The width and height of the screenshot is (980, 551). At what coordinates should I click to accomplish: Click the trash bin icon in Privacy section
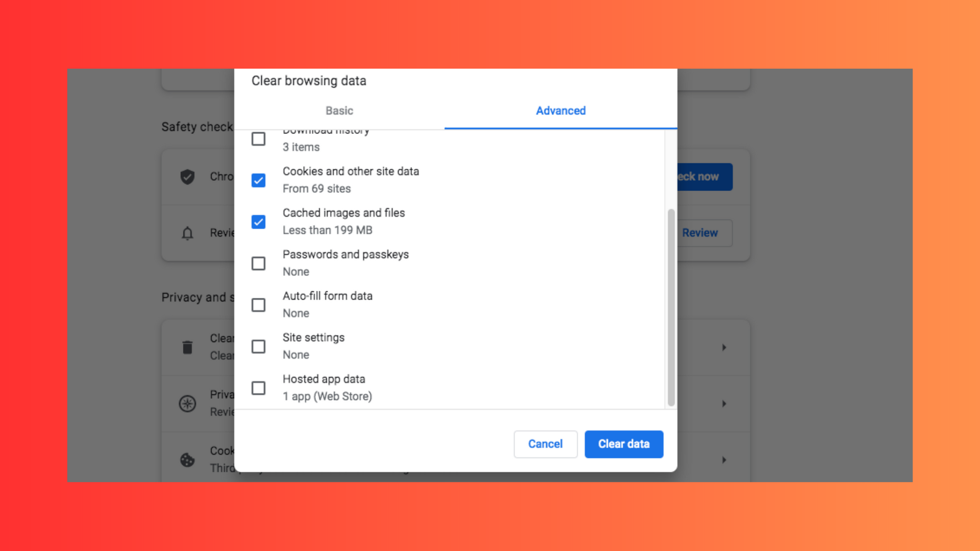(x=187, y=347)
